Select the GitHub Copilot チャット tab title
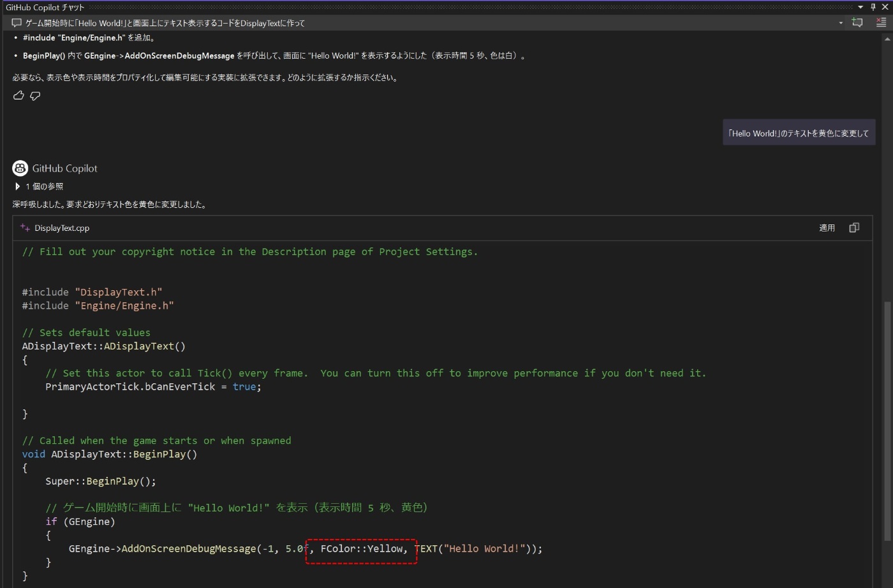893x588 pixels. 45,7
